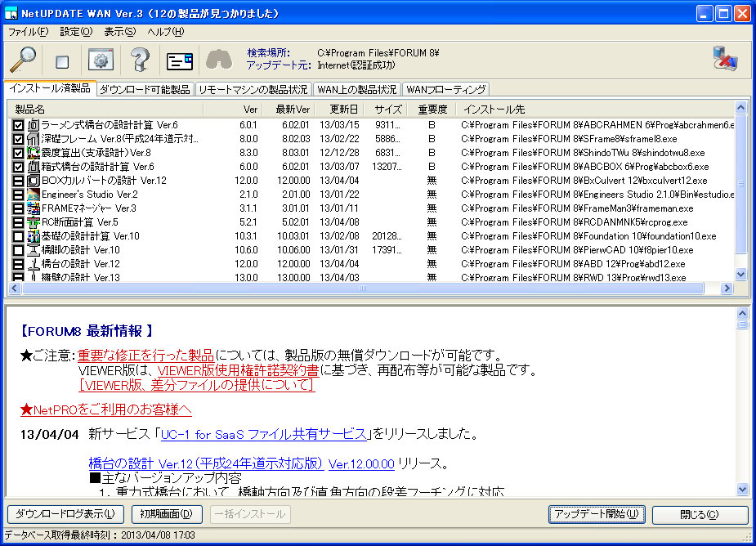The width and height of the screenshot is (756, 546).
Task: Open the ヘルプ(H) menu
Action: point(165,32)
